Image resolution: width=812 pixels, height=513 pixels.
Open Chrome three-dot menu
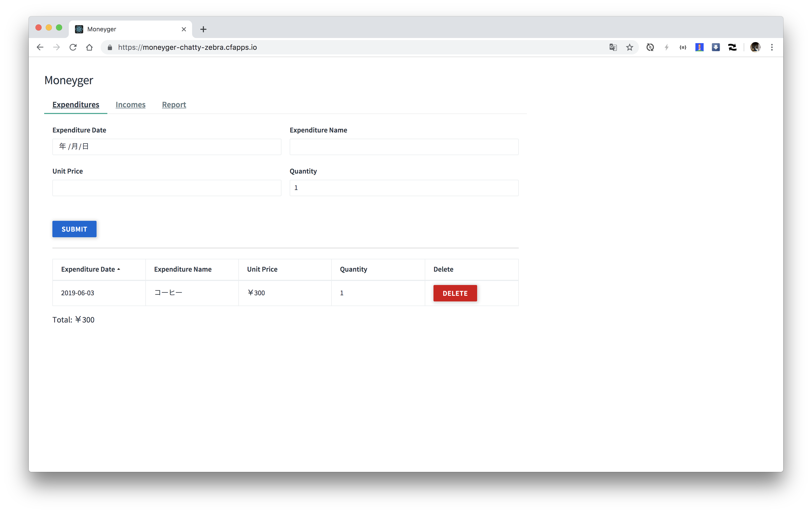[771, 47]
